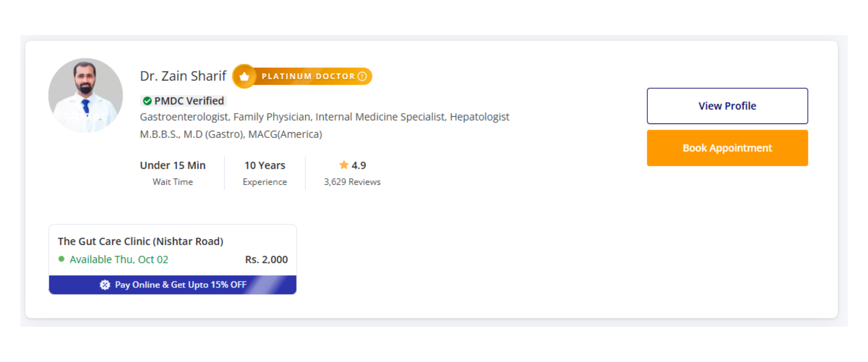Click the Rs. 2,000 fee
The height and width of the screenshot is (362, 868).
tap(266, 259)
